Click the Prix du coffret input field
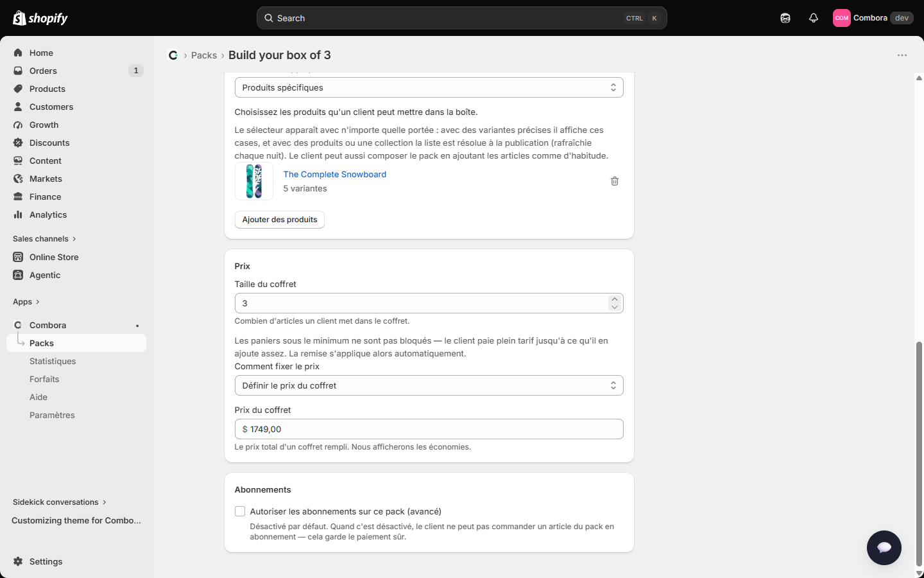Viewport: 924px width, 578px height. (x=429, y=429)
